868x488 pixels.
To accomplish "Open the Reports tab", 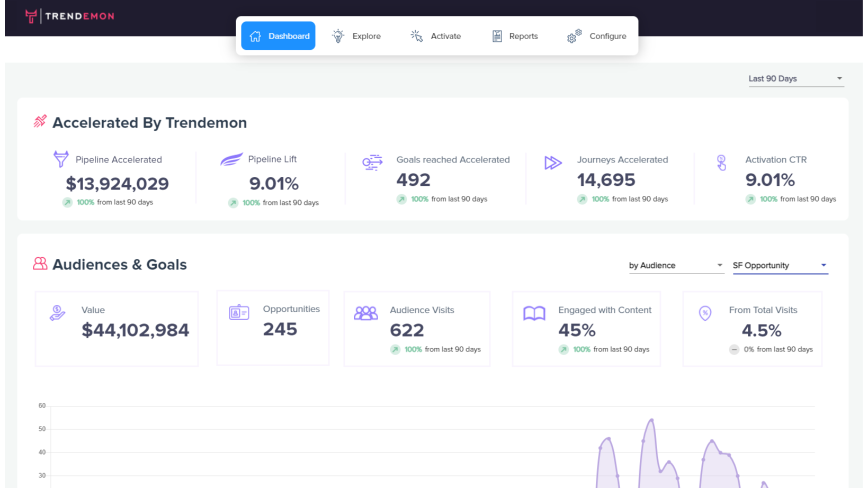I will click(515, 36).
